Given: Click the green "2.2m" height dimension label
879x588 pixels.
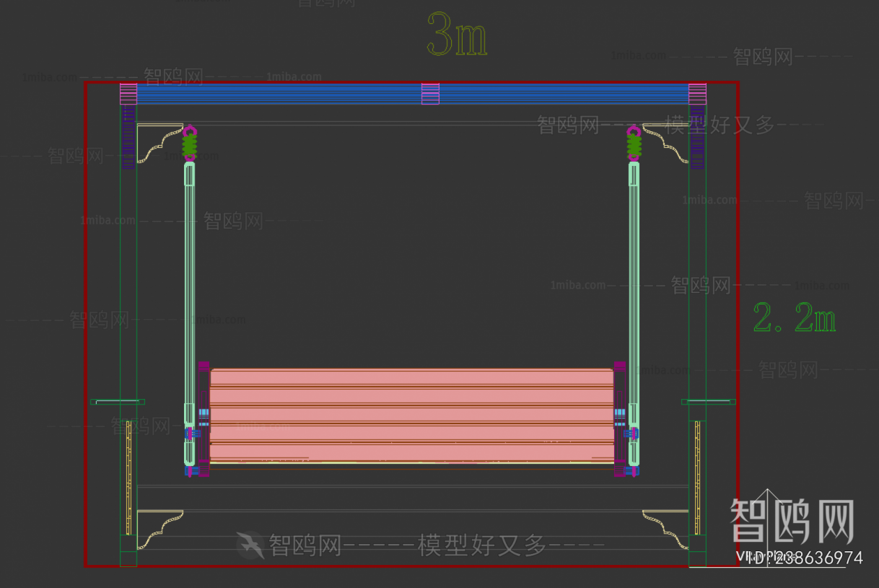Looking at the screenshot, I should 794,317.
